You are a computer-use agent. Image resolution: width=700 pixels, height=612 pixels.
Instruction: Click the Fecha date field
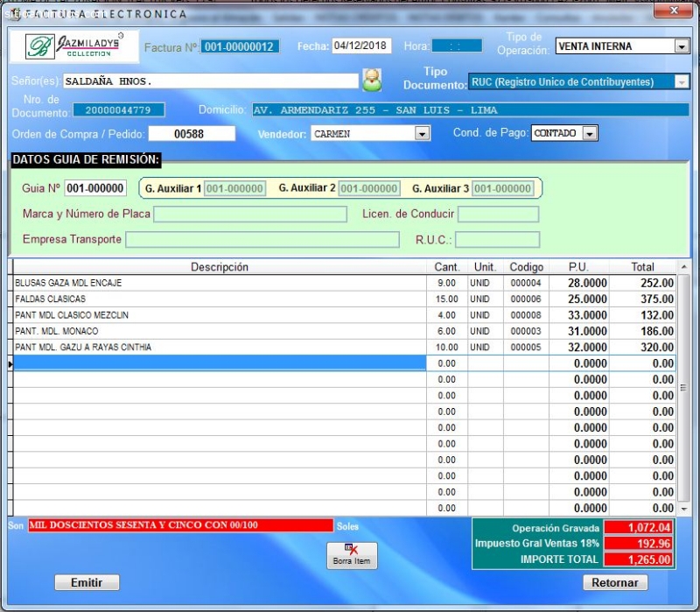[361, 46]
